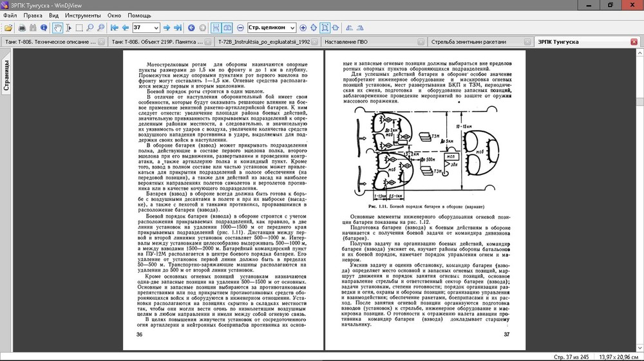
Task: Go to next page
Action: coord(167,28)
